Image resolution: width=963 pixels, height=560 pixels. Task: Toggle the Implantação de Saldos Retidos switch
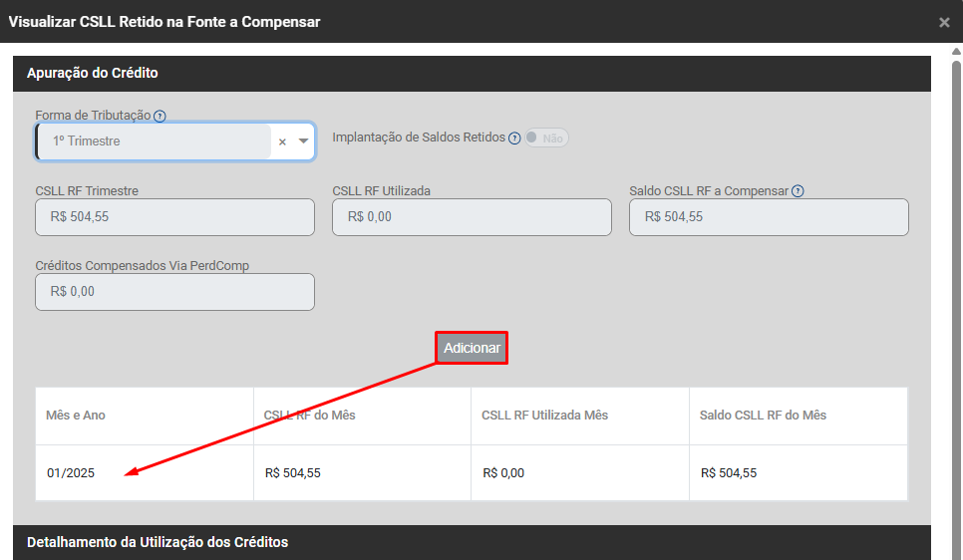(x=546, y=139)
